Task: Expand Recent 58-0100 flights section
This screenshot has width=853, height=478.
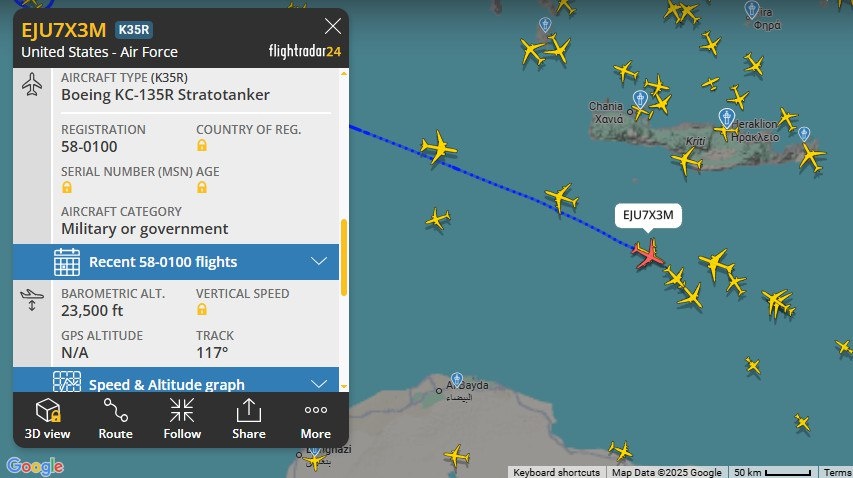Action: (176, 262)
